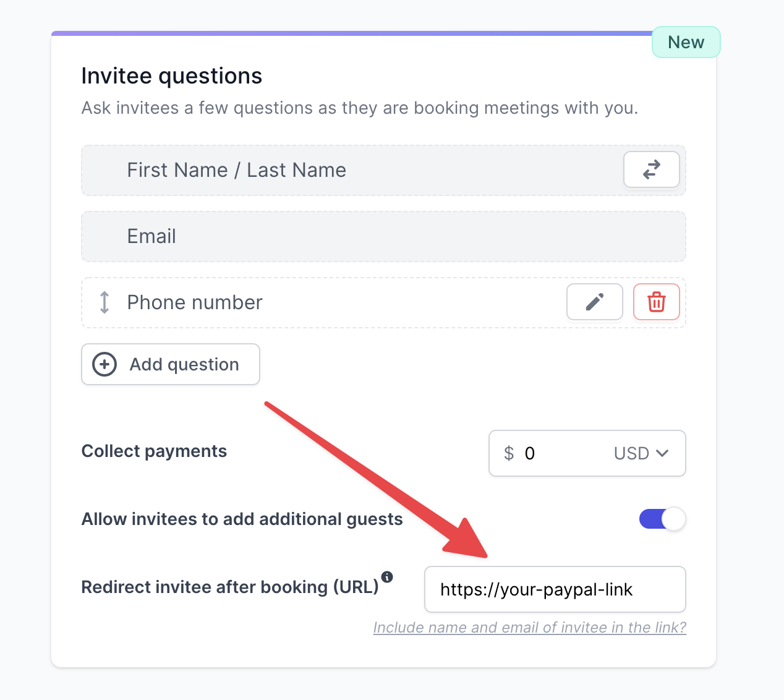The image size is (784, 700).
Task: Click the Collect payments label
Action: coord(154,451)
